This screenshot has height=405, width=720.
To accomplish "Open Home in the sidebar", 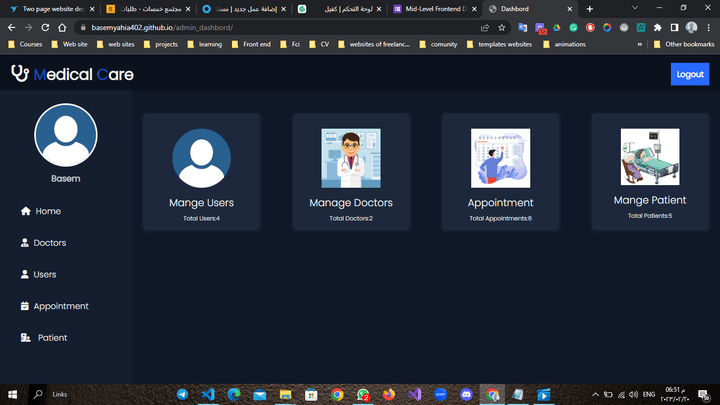I will (41, 211).
